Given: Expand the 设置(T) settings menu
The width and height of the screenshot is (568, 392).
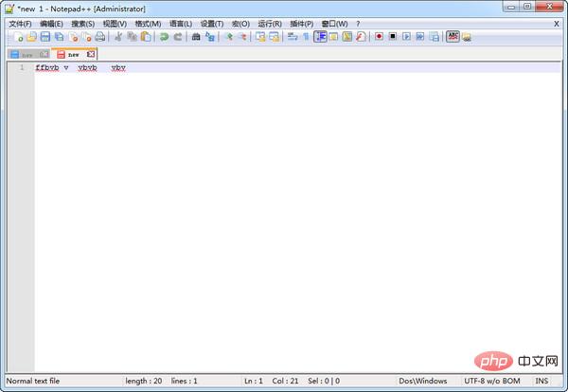Looking at the screenshot, I should 212,23.
